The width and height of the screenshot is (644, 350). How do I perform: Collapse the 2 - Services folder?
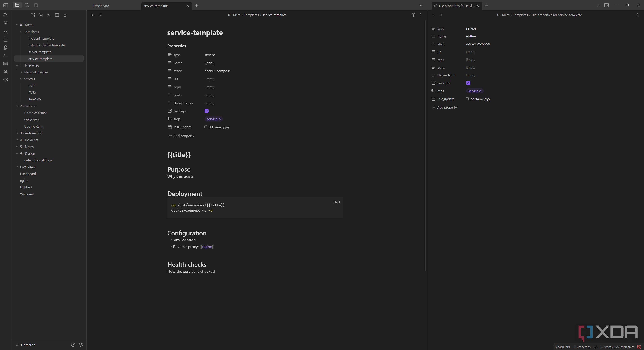click(17, 106)
